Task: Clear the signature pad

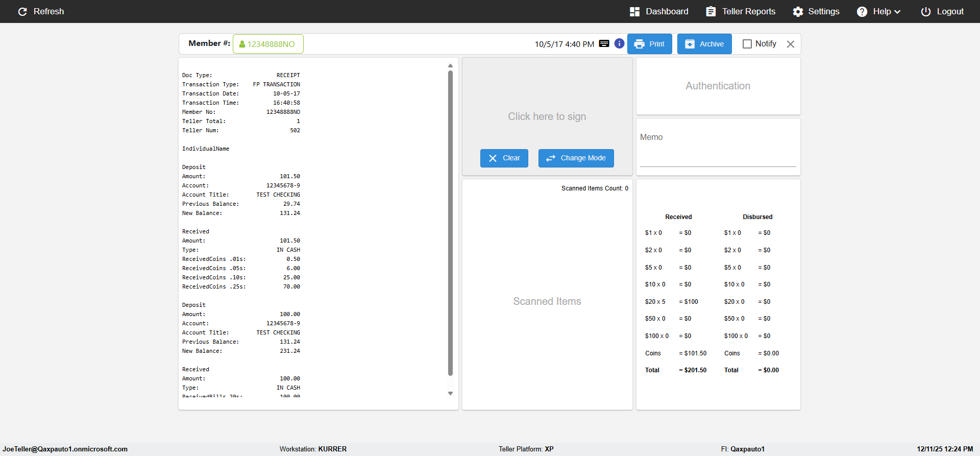Action: tap(504, 158)
